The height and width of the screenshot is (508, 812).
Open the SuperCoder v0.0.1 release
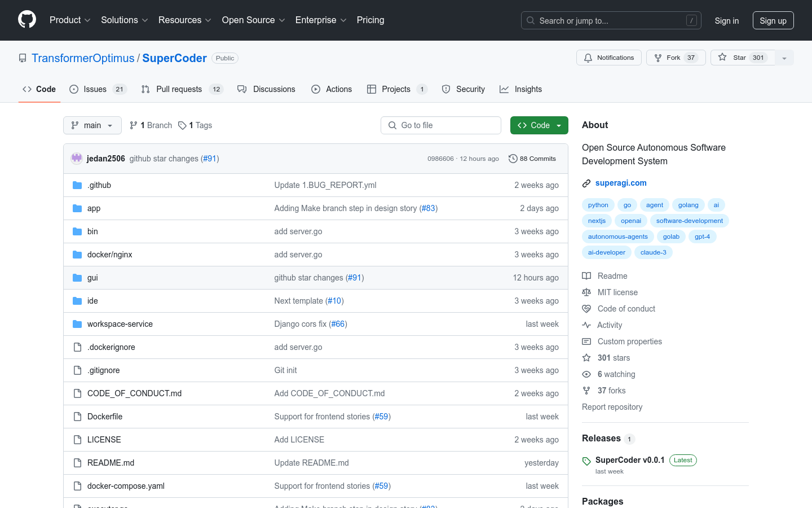point(630,460)
